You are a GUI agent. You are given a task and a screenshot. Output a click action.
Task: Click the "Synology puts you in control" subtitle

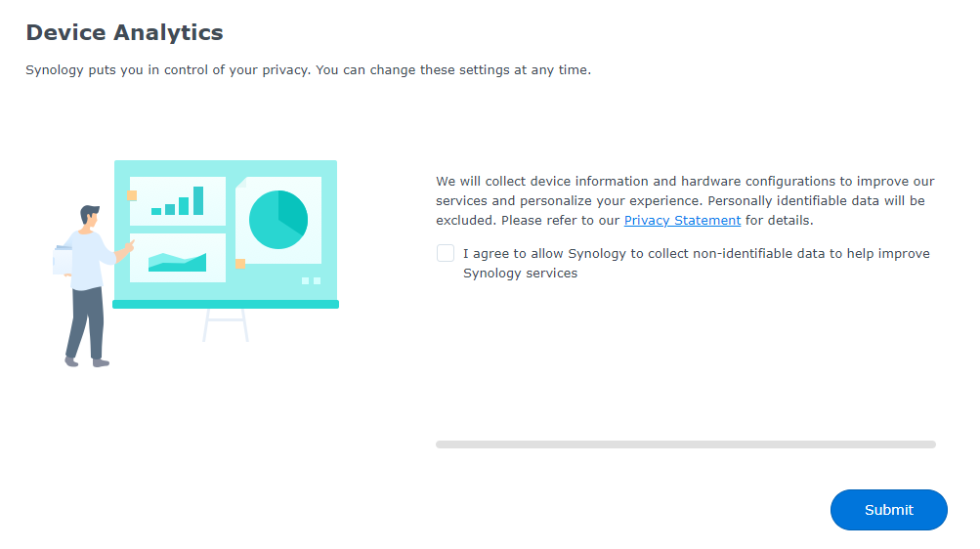(308, 70)
